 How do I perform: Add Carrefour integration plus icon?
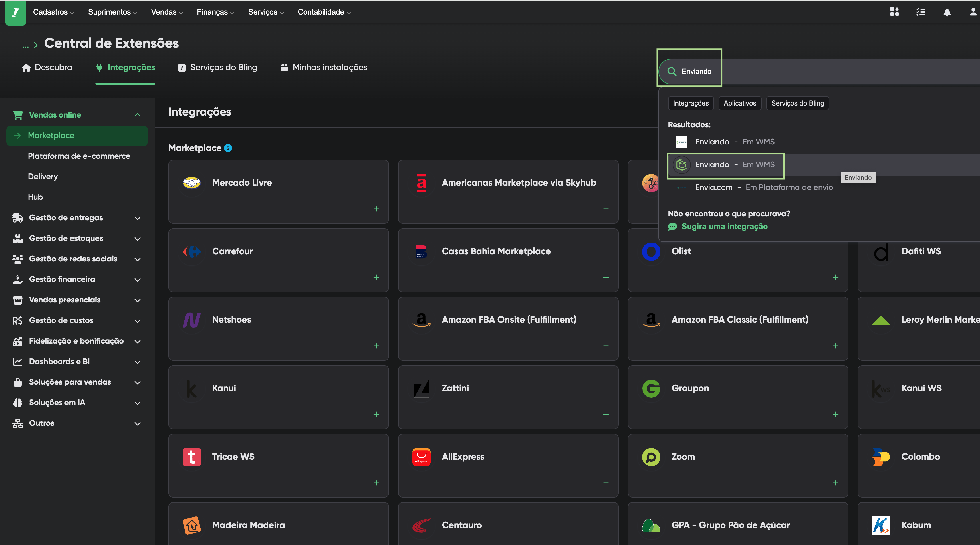[x=376, y=277]
